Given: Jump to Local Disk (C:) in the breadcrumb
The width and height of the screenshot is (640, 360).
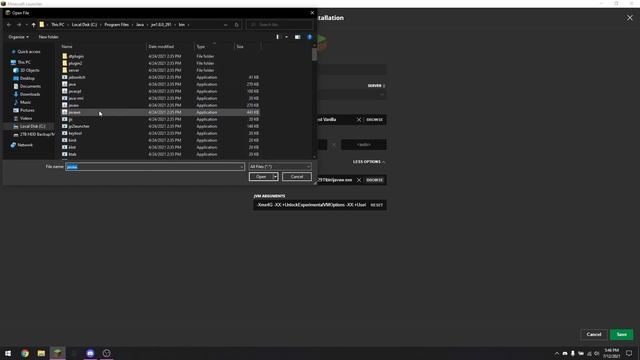Looking at the screenshot, I should point(84,24).
